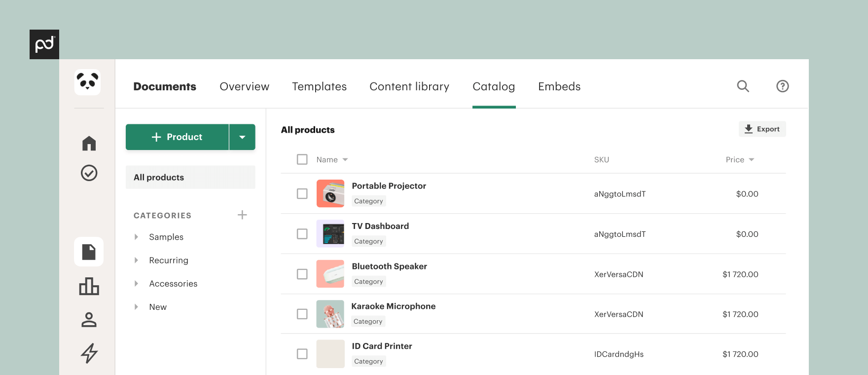The height and width of the screenshot is (375, 868).
Task: Click the TV Dashboard product thumbnail
Action: (330, 233)
